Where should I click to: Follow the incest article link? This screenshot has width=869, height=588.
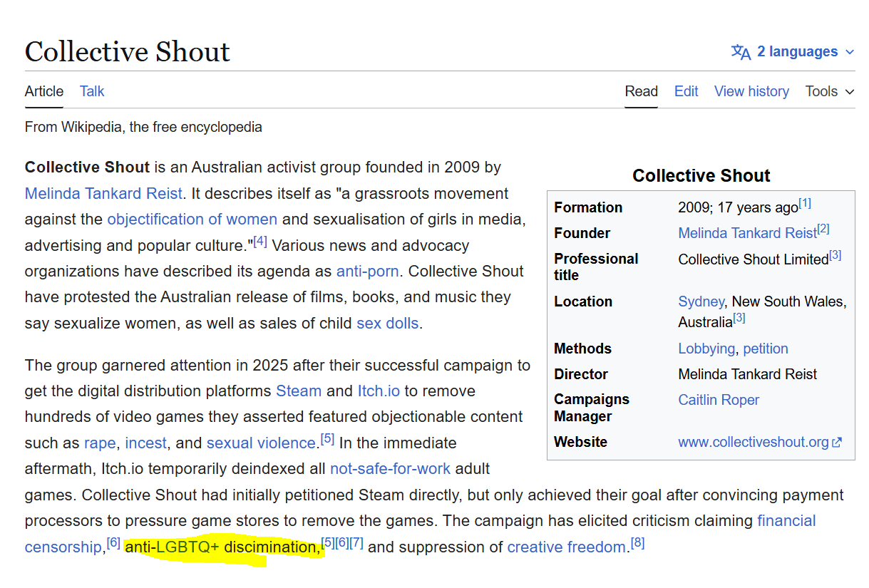point(146,443)
